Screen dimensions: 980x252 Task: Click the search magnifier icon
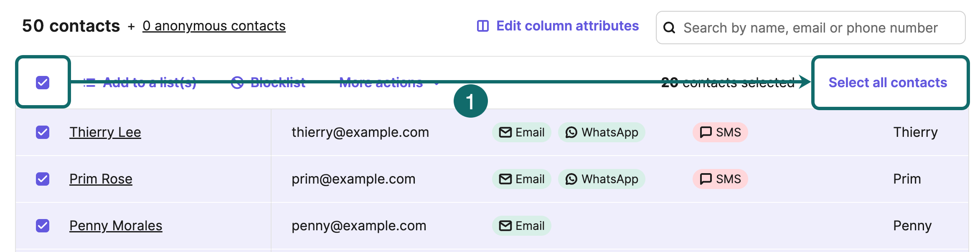tap(669, 28)
